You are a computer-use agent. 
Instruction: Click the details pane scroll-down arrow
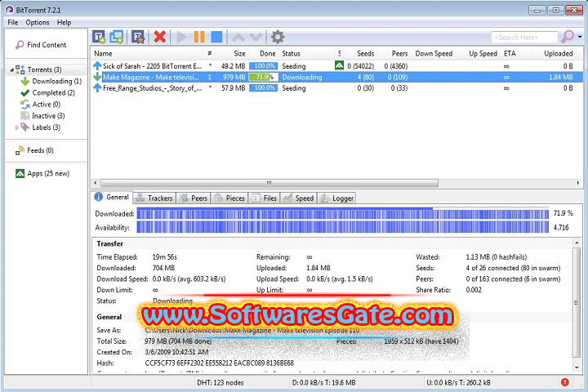[x=577, y=368]
